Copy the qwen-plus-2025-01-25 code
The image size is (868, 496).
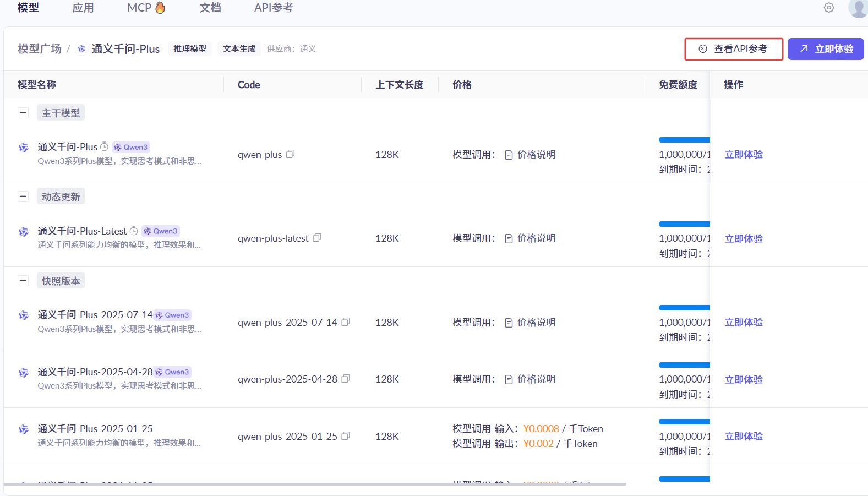point(346,436)
